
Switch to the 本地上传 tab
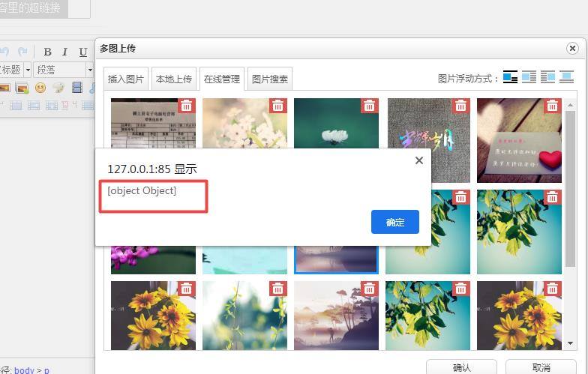[173, 79]
